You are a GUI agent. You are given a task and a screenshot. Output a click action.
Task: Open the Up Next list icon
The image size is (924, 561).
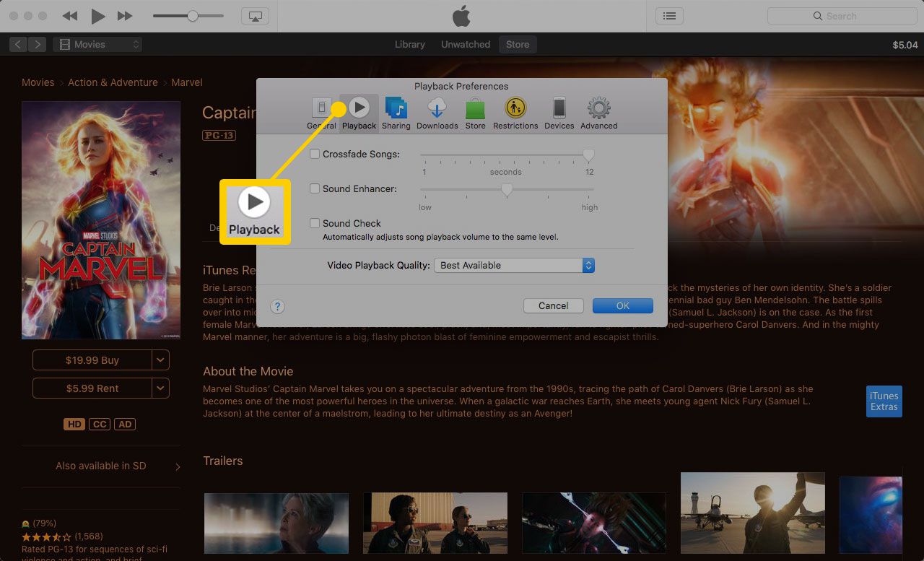(x=669, y=16)
